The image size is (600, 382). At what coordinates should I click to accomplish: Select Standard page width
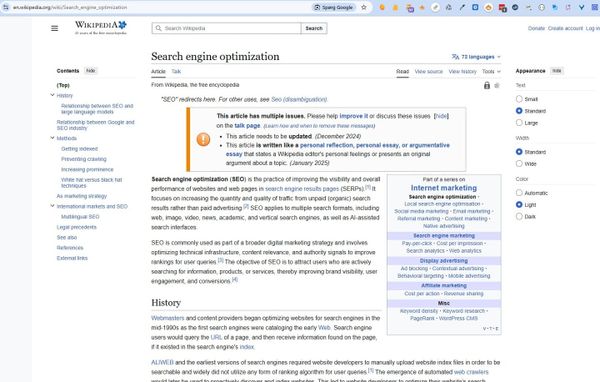tap(519, 152)
